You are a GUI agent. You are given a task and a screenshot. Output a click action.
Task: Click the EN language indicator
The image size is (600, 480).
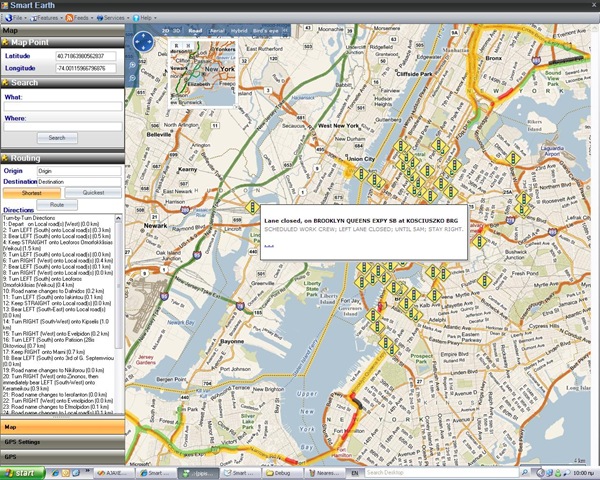click(x=355, y=473)
